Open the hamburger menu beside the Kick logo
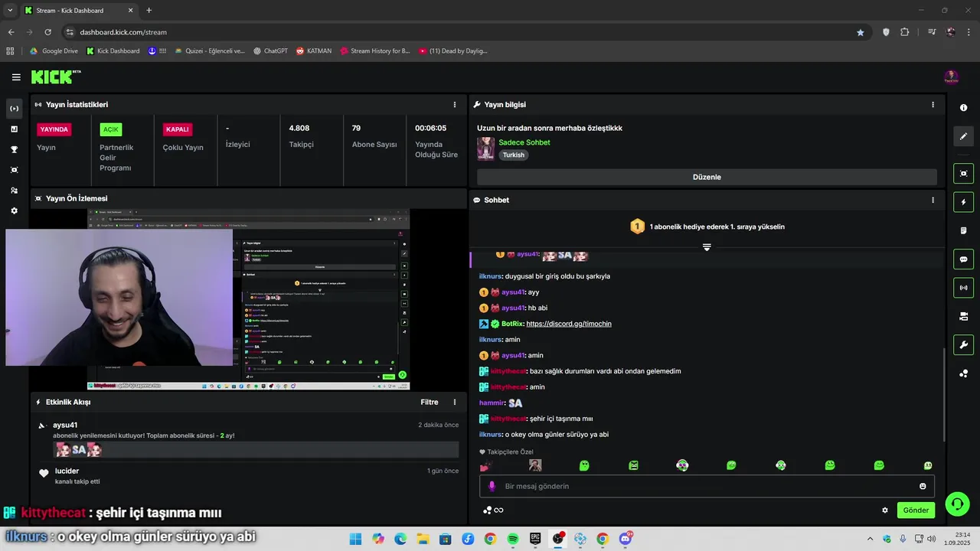980x551 pixels. pyautogui.click(x=16, y=77)
